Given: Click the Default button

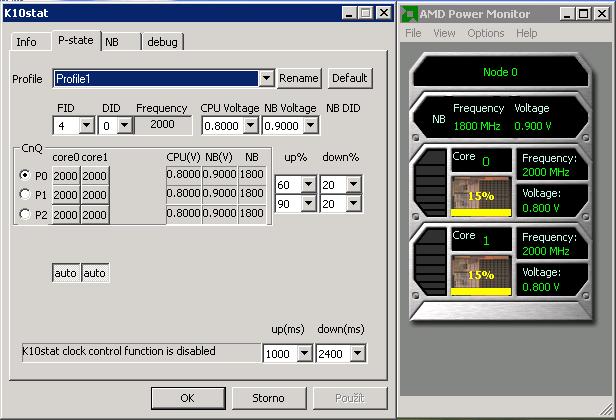Looking at the screenshot, I should [x=350, y=78].
